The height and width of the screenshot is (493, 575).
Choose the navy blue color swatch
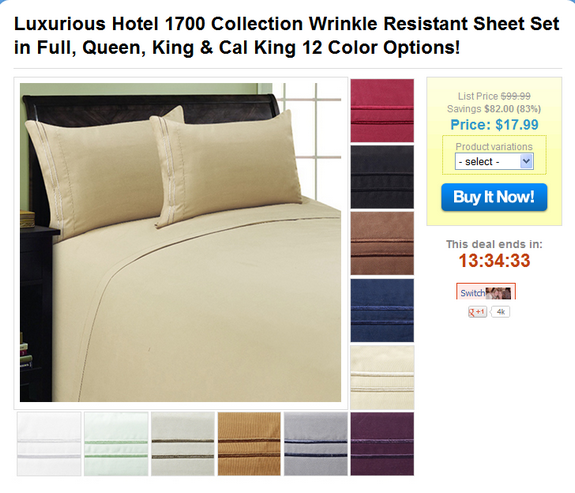[382, 310]
